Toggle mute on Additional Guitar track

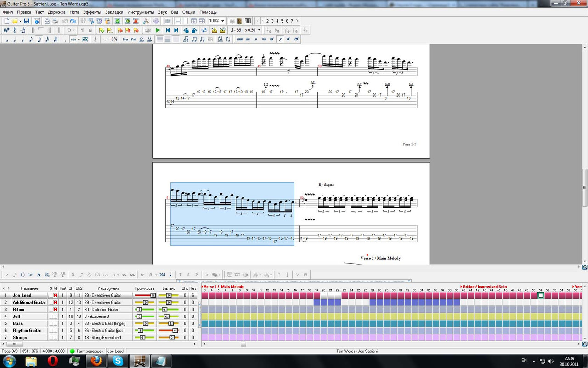click(55, 302)
